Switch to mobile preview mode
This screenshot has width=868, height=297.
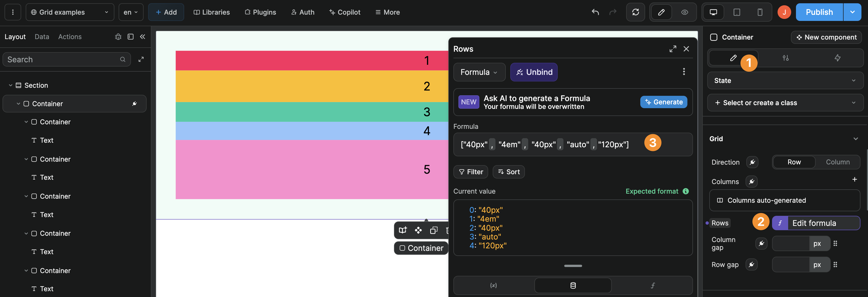[x=759, y=12]
